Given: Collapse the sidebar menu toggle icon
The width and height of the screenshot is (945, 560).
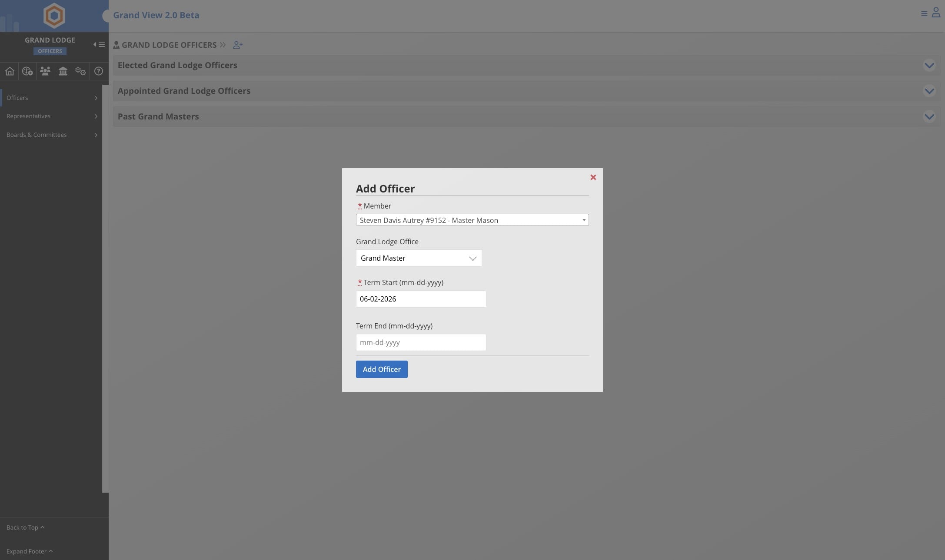Looking at the screenshot, I should click(99, 44).
